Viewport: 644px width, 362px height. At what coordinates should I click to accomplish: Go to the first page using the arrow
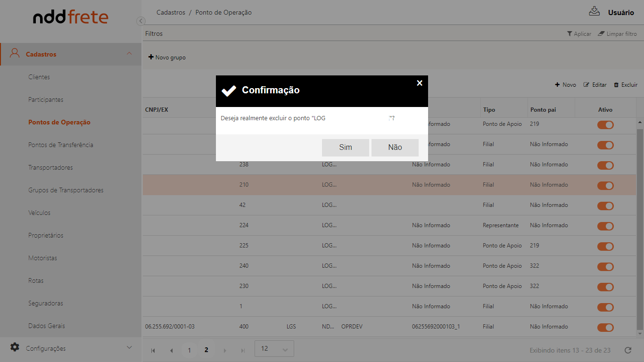153,350
